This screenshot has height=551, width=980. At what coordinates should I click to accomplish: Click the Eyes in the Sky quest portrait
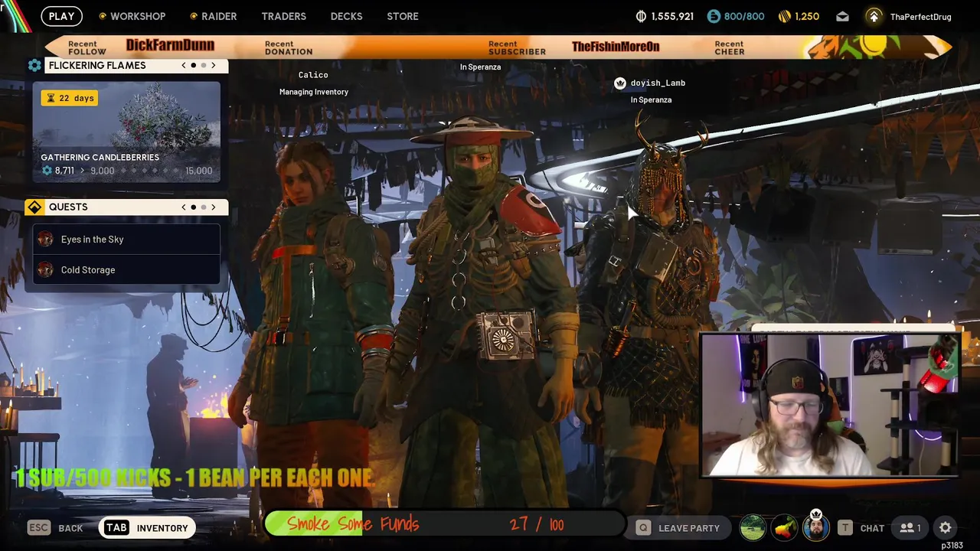[x=45, y=240]
